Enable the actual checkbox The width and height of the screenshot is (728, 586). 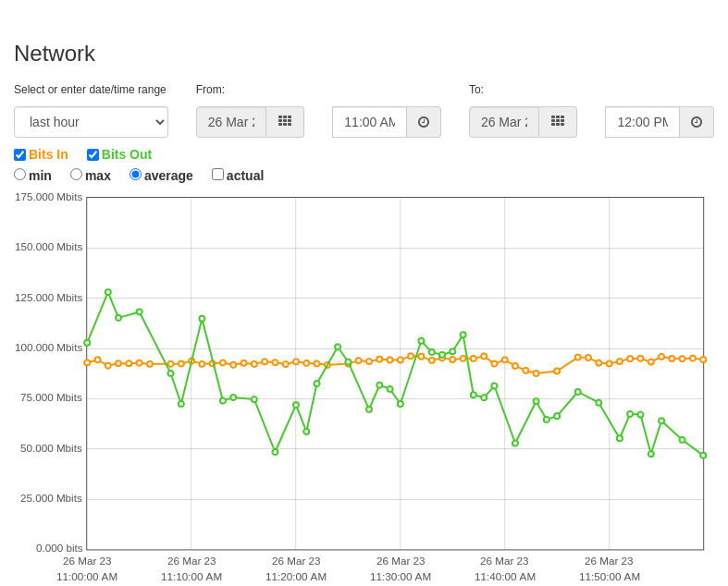pyautogui.click(x=217, y=175)
